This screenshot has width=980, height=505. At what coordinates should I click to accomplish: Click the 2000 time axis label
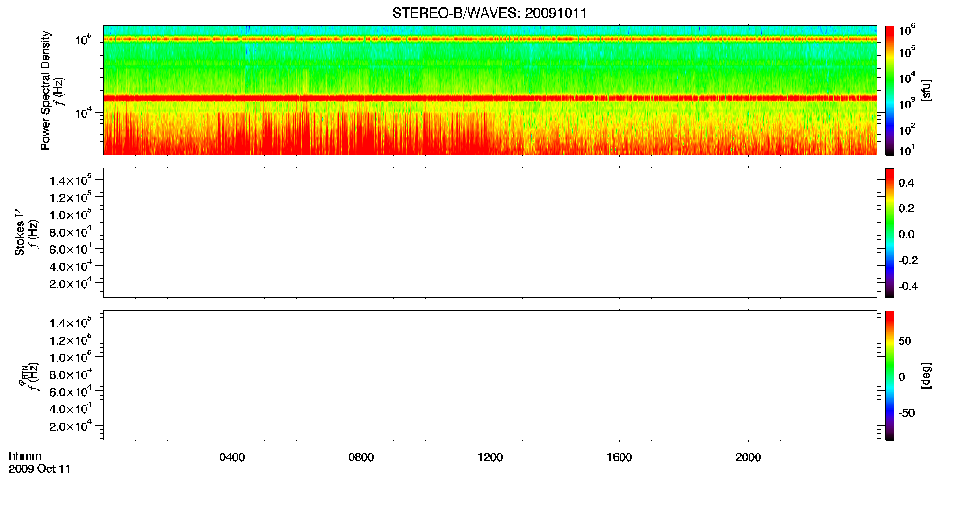748,457
